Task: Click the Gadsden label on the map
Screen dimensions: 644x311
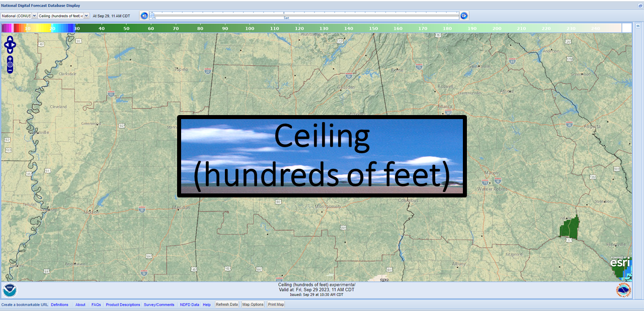Action: point(346,87)
